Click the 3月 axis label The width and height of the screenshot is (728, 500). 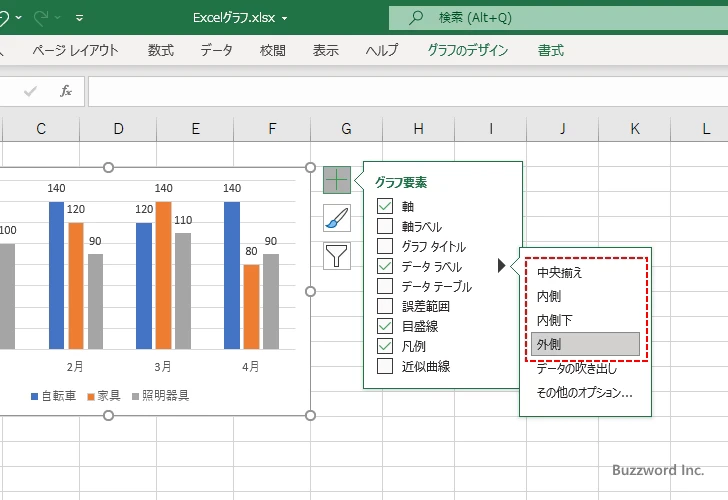click(162, 367)
